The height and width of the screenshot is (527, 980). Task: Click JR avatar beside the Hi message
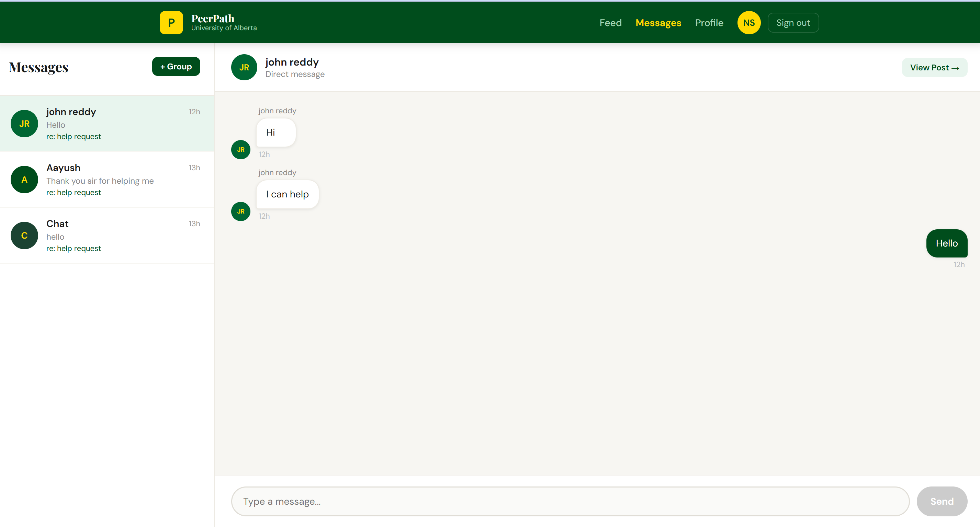tap(240, 149)
